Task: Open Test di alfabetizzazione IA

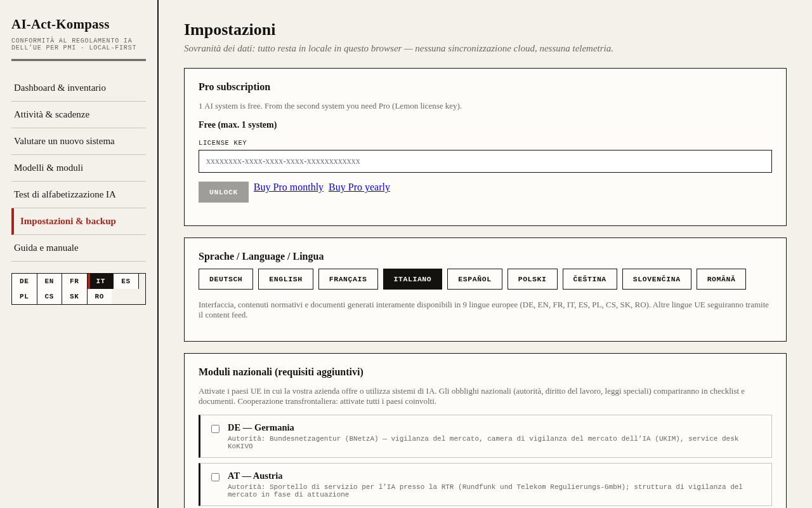Action: click(79, 194)
